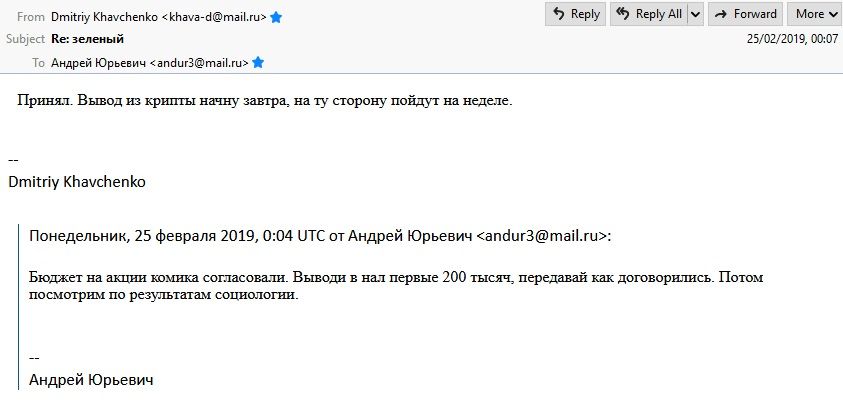Click the Forward button label
843x403 pixels.
[755, 14]
